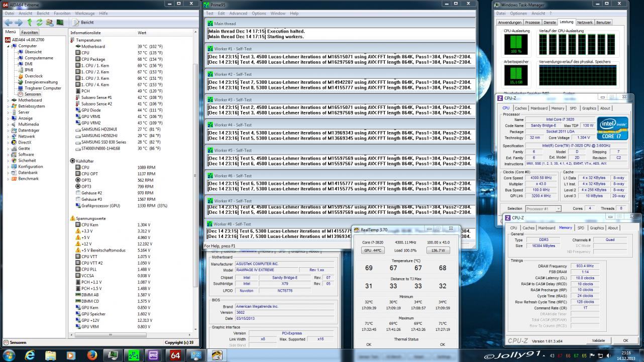Viewport: 644px width, 362px height.
Task: Click the Informationsliste column header
Action: click(102, 33)
